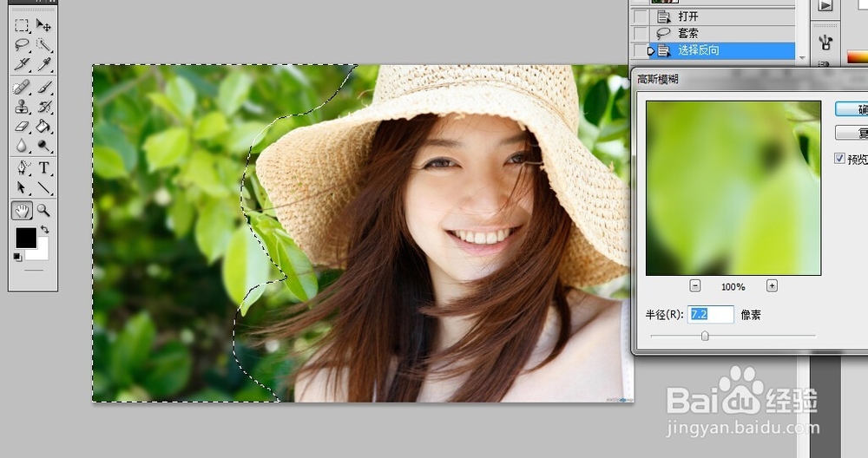Select the Blur tool
Screen dimensions: 868x458
pos(22,146)
